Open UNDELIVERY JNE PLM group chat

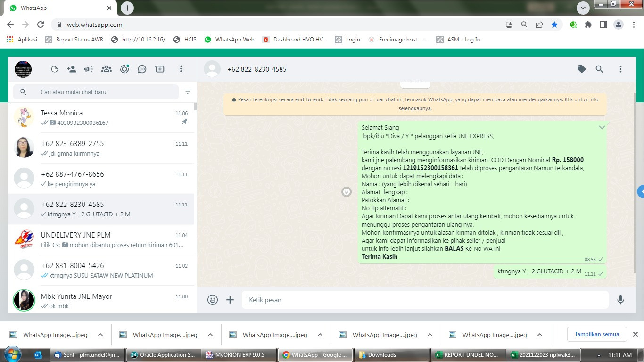point(101,239)
